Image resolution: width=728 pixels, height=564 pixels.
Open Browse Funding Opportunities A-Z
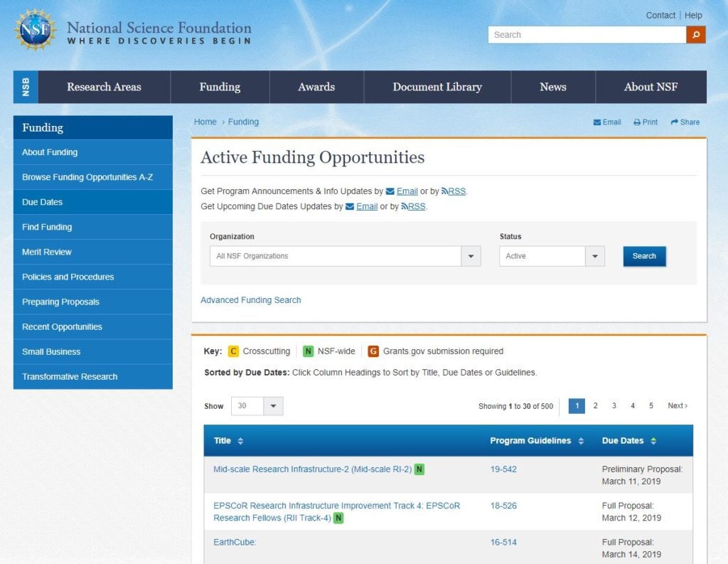pyautogui.click(x=93, y=177)
